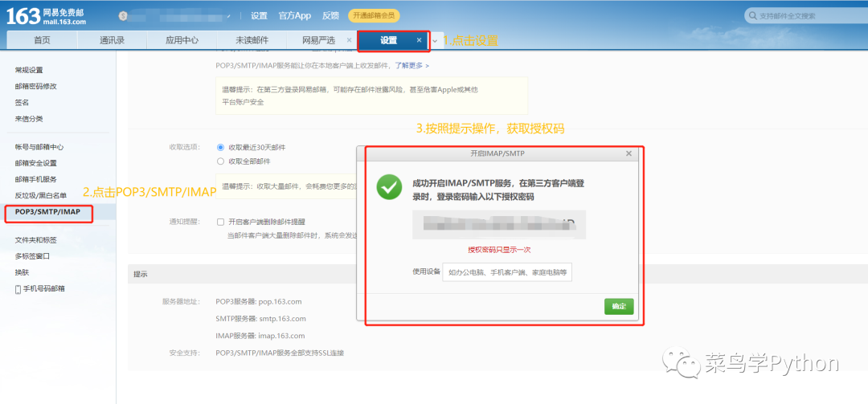The height and width of the screenshot is (404, 868).
Task: Open the 未读邮件 tab
Action: [252, 40]
